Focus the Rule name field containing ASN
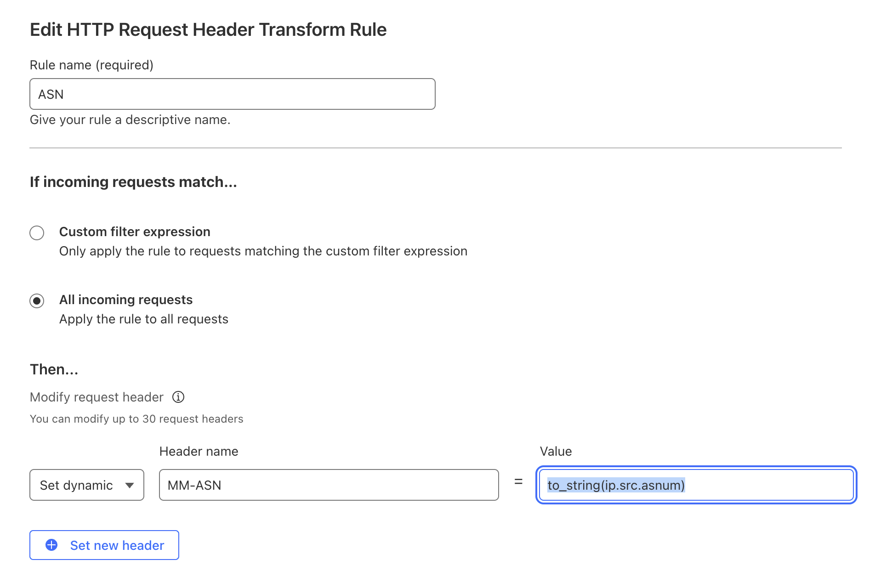The width and height of the screenshot is (875, 588). point(233,94)
